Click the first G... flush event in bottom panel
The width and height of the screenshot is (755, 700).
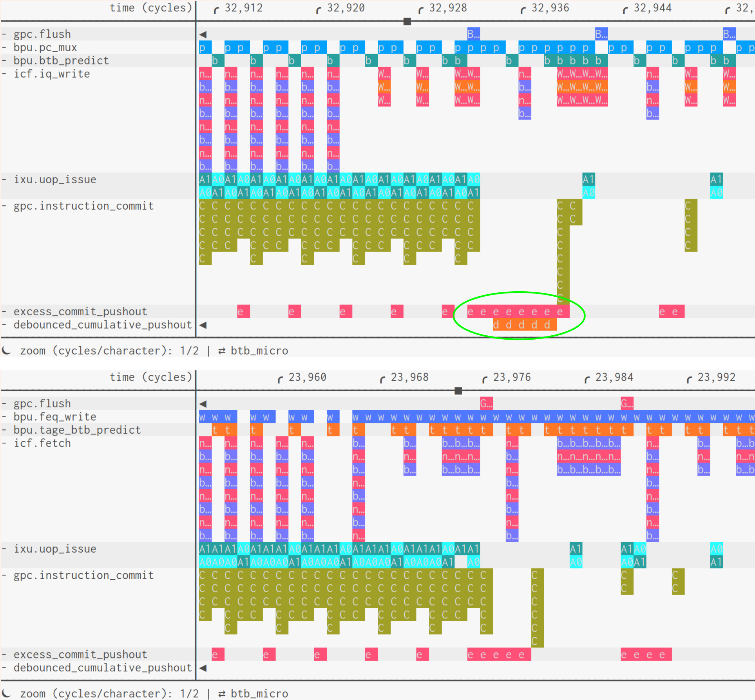(x=487, y=403)
